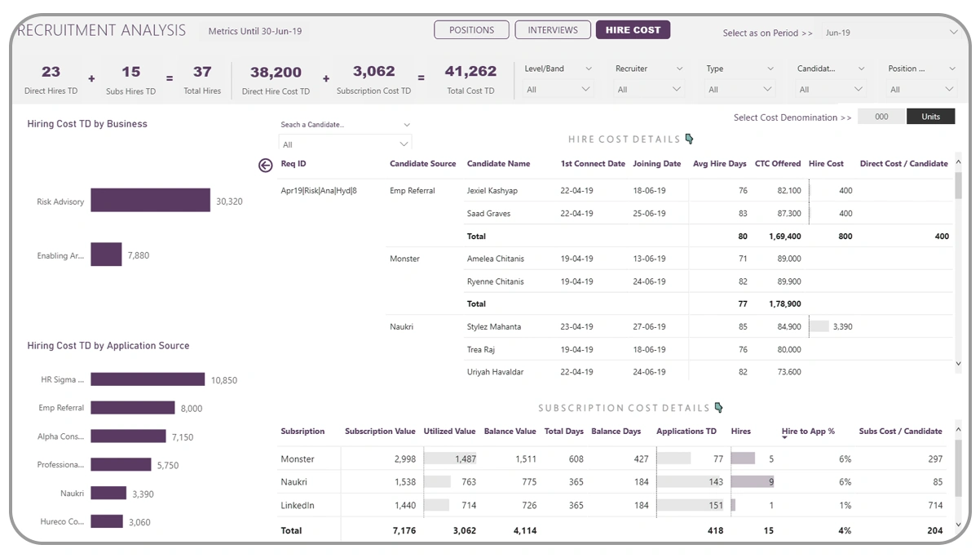Click the cursor icon next to HIRE COST DETAILS
Image resolution: width=980 pixels, height=558 pixels.
click(x=689, y=139)
